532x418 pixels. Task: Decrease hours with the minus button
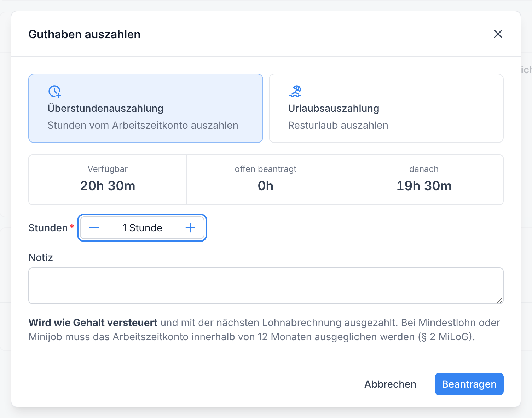(94, 228)
